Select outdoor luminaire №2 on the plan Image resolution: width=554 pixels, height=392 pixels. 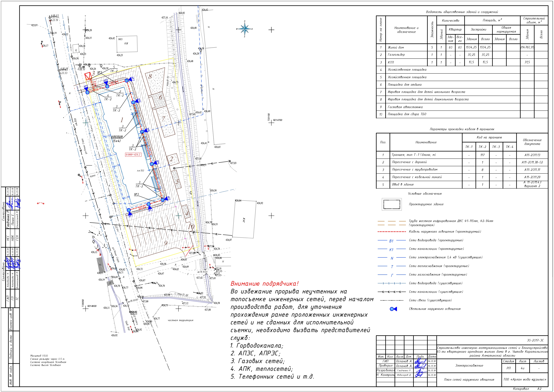(x=149, y=204)
